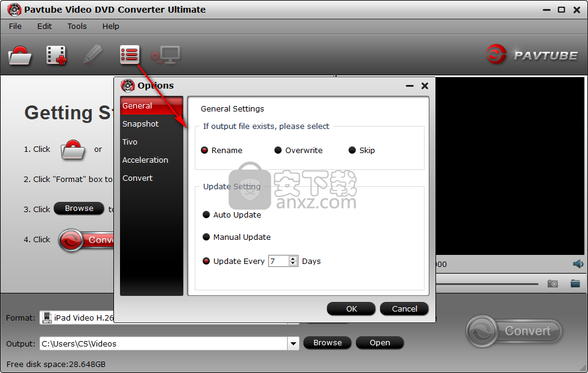Click the 'Free disk space:28.648GB' text

[56, 364]
